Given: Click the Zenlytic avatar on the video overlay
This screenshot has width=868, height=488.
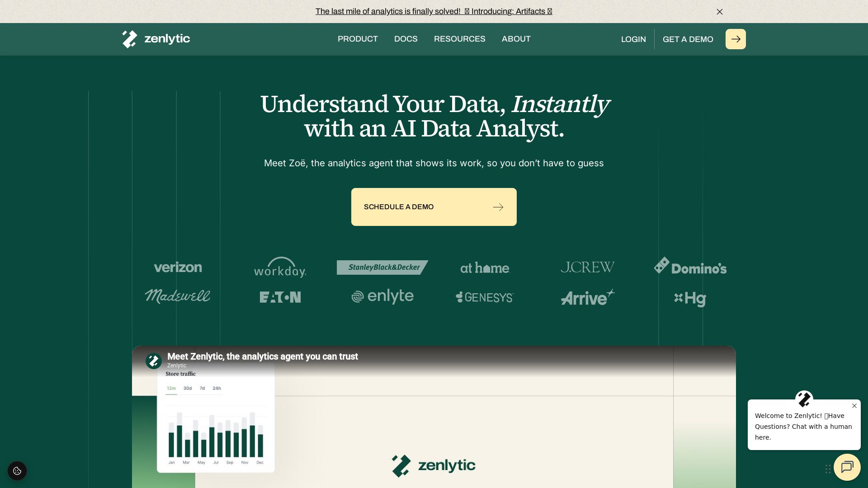Looking at the screenshot, I should tap(153, 361).
